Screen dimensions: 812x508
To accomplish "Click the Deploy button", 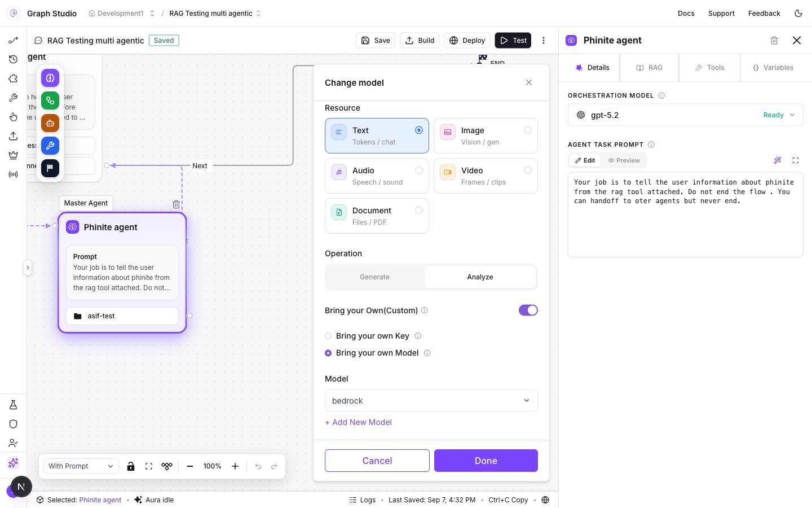I will (x=467, y=41).
